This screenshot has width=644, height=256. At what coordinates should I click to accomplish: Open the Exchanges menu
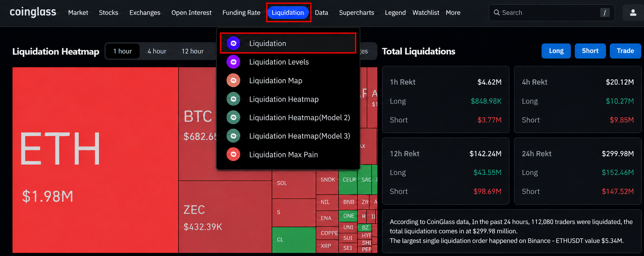[145, 13]
